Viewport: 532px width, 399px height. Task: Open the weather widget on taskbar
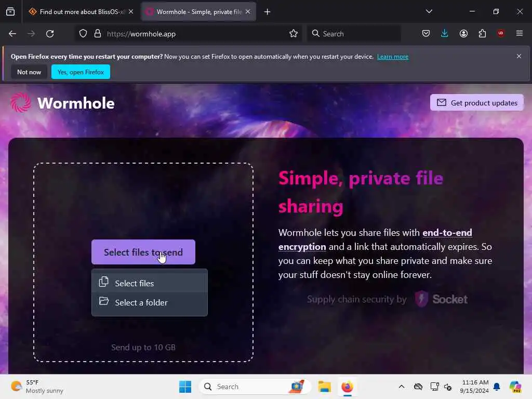[x=37, y=387]
